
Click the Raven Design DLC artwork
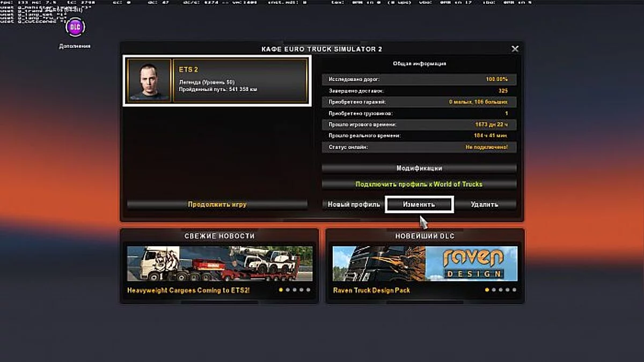tap(424, 262)
